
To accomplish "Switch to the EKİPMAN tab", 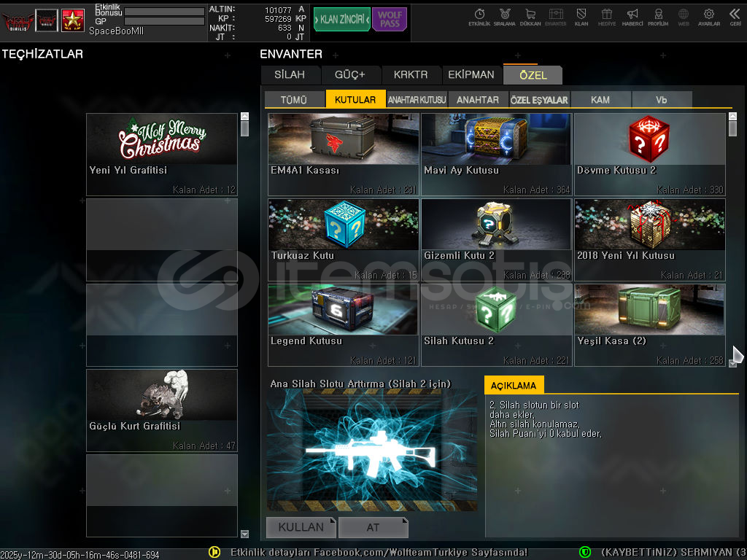I will click(471, 75).
